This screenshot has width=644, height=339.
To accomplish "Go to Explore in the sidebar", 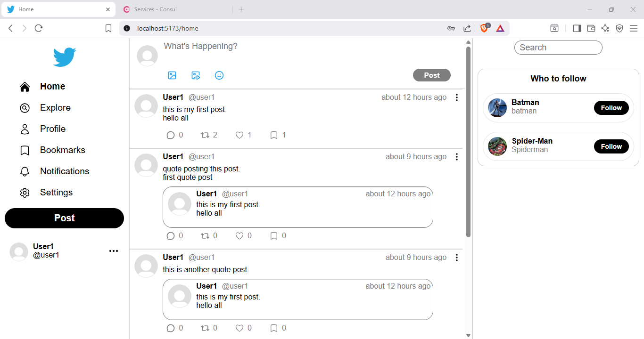I will (55, 108).
